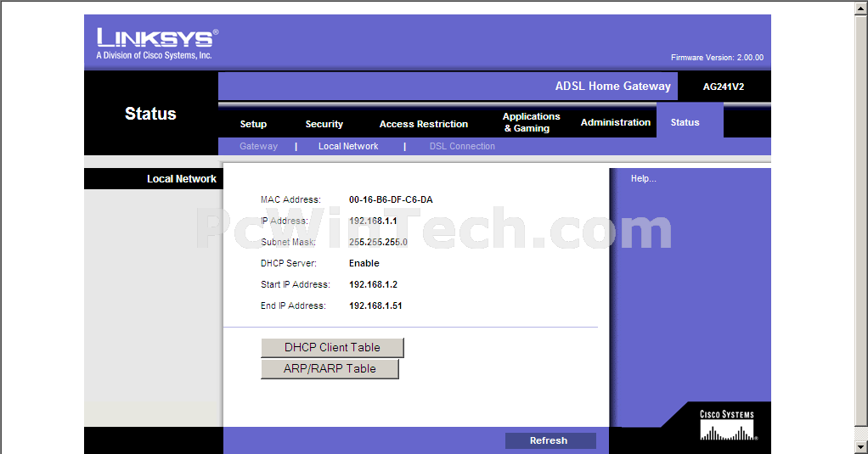Viewport: 868px width, 454px height.
Task: Click the MAC Address label
Action: coord(290,199)
